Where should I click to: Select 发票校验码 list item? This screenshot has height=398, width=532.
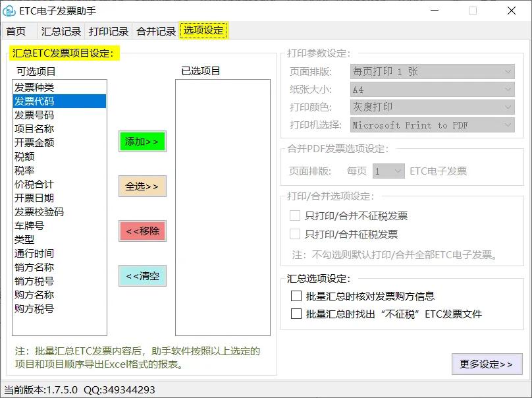tap(59, 212)
